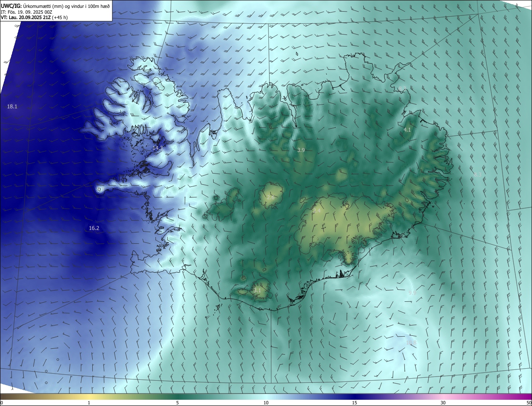
Task: Click the VT: Lau. 20.09.2025 21Z (+45 h) line
Action: point(34,18)
